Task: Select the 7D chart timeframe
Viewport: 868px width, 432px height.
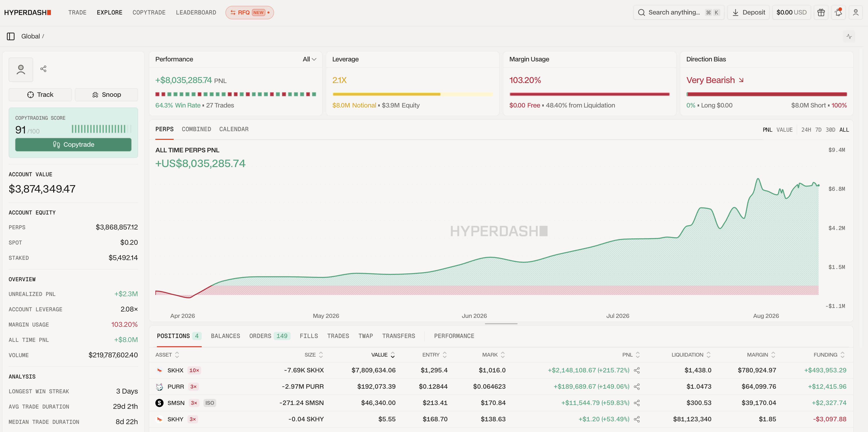Action: [818, 130]
